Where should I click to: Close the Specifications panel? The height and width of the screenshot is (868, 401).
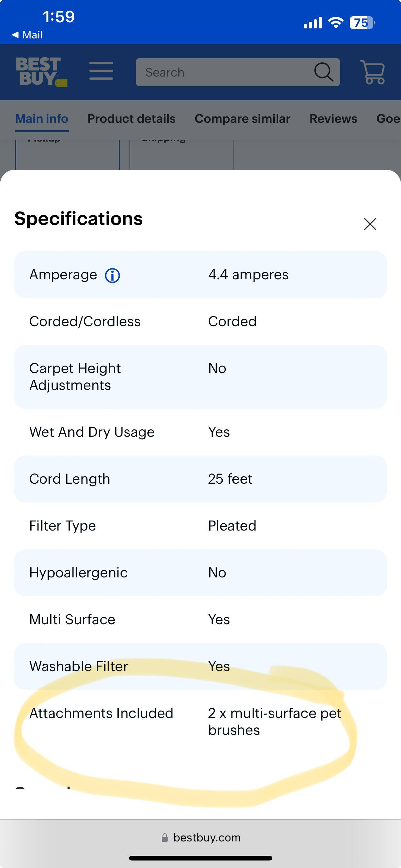(370, 224)
